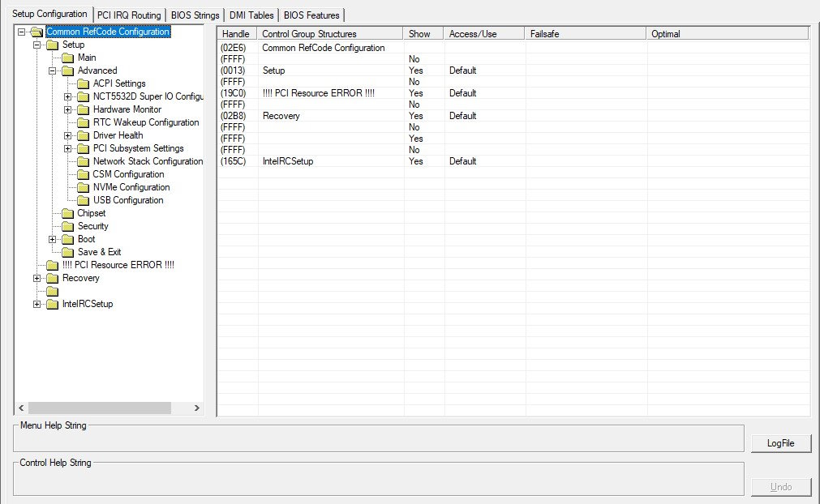Open the BIOS Features tab
Screen dimensions: 820x504
(311, 15)
